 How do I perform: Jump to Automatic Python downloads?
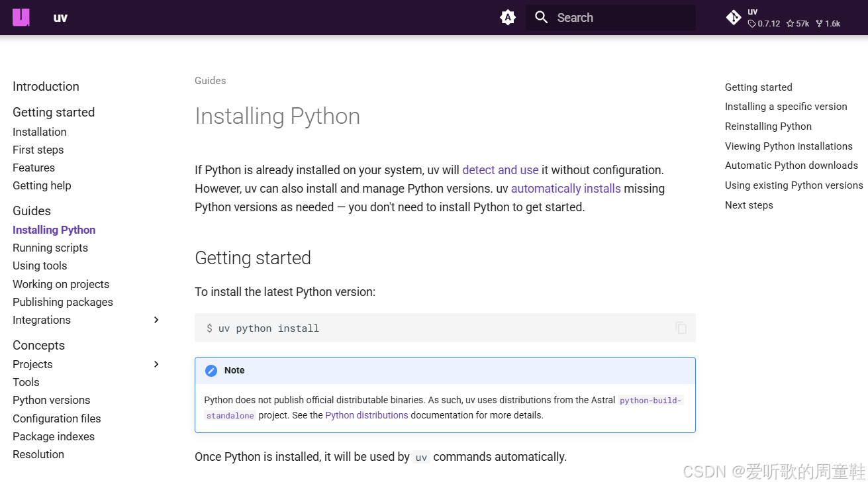click(x=791, y=166)
